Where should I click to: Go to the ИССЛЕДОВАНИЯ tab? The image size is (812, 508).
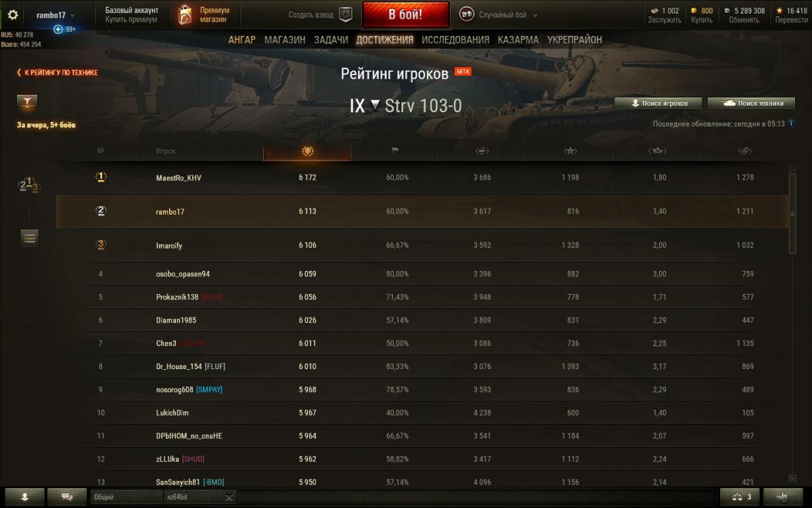pos(455,40)
